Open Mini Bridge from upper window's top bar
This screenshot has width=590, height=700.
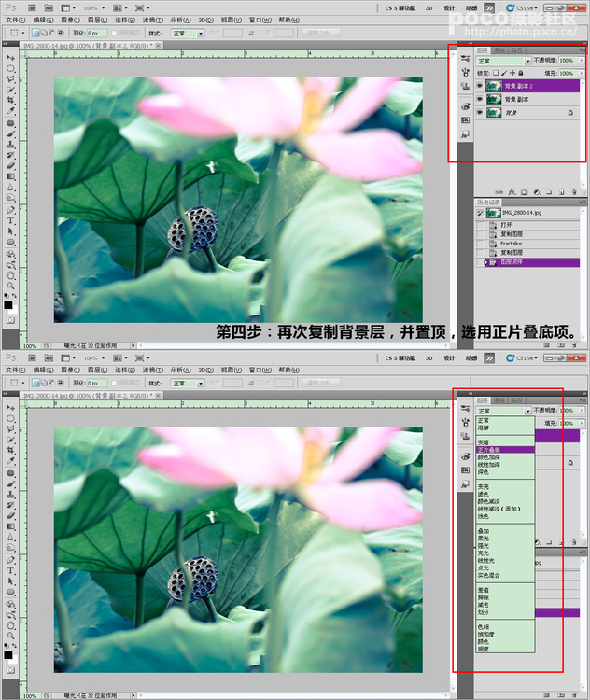coord(49,8)
